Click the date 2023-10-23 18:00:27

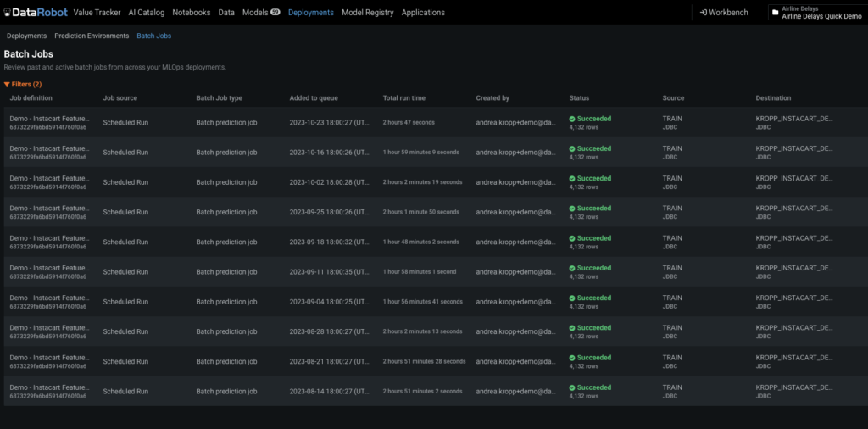tap(330, 122)
